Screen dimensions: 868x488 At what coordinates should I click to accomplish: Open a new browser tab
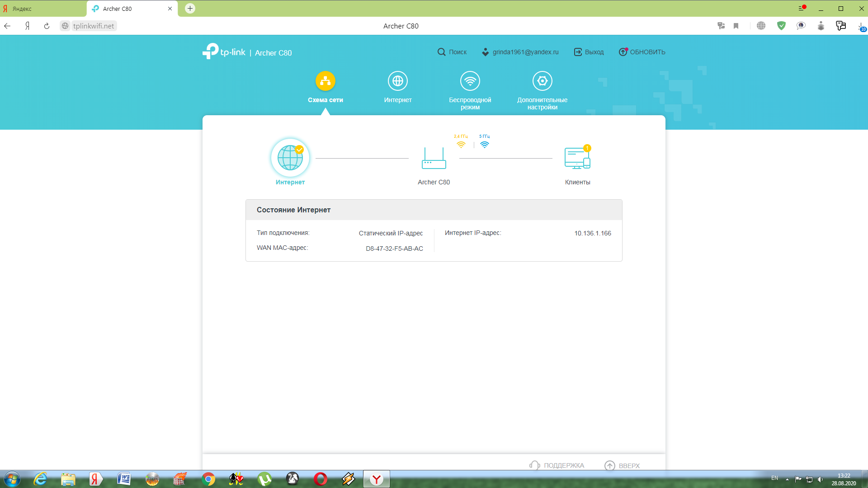point(190,8)
